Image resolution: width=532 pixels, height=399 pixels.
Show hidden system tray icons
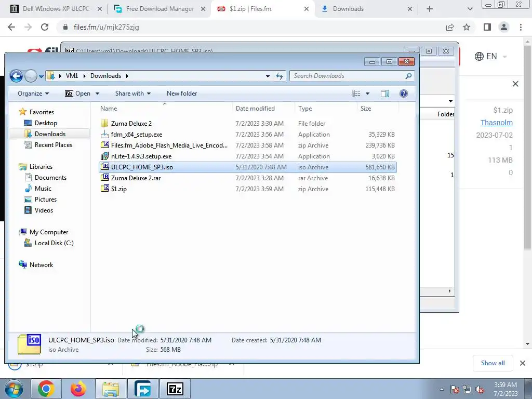(442, 389)
